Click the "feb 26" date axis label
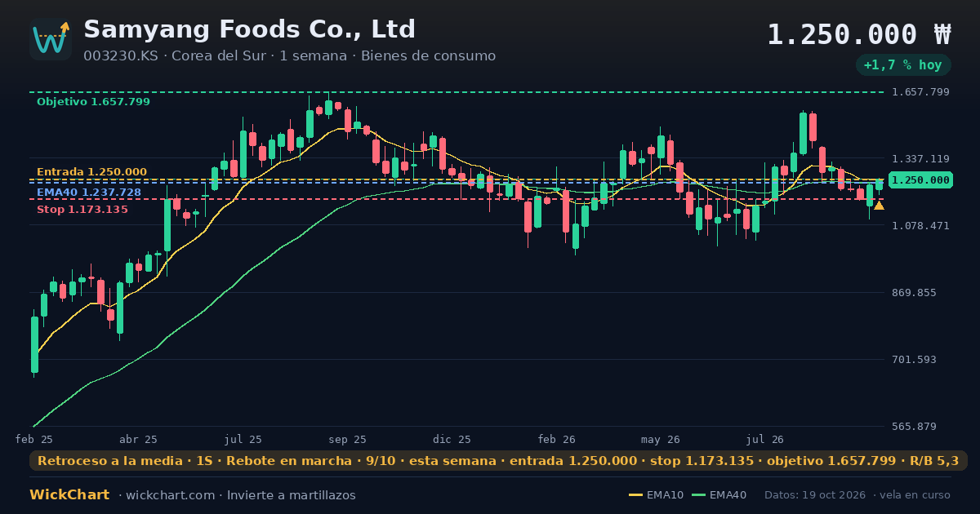The height and width of the screenshot is (514, 980). (557, 440)
